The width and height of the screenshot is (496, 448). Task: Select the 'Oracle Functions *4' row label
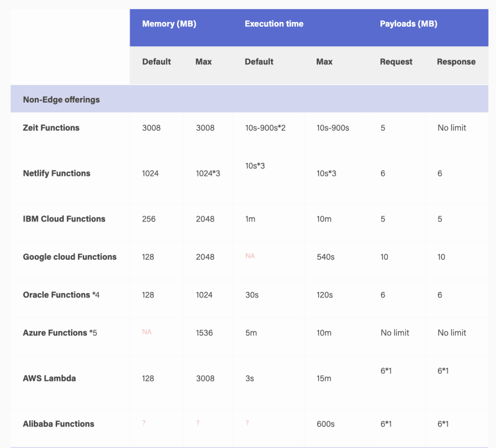pos(61,295)
